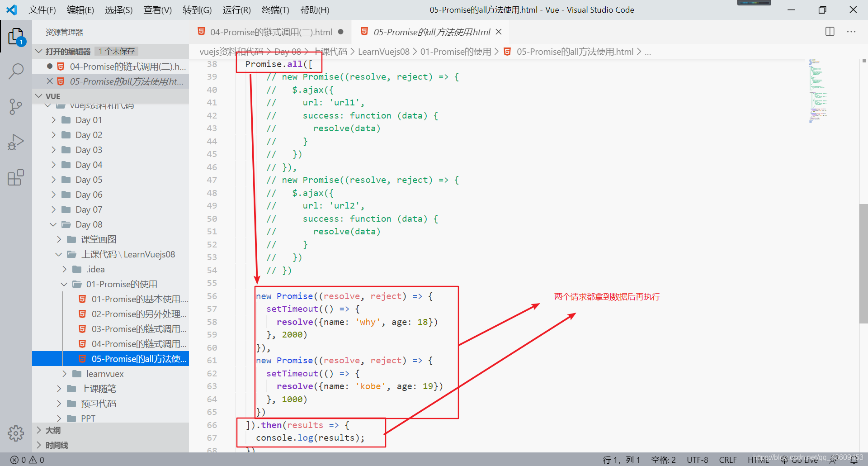
Task: Expand the Day 03 folder
Action: (x=53, y=150)
